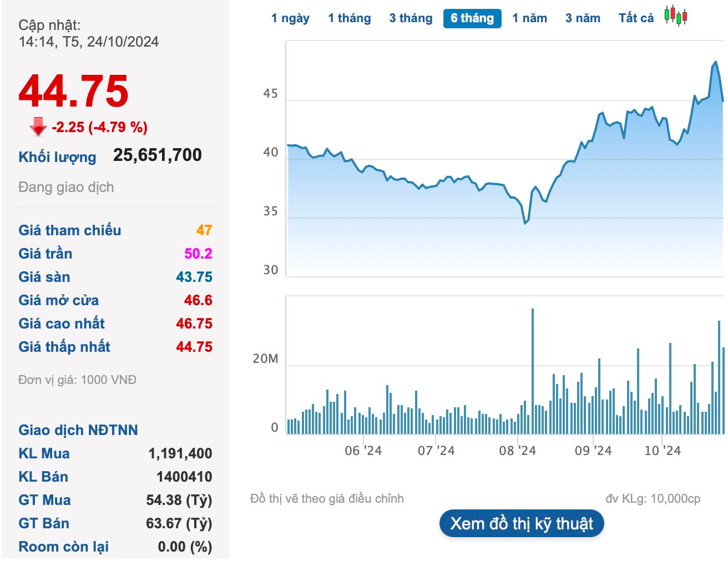Click the đv KLg: 10,000cp note

pos(653,499)
